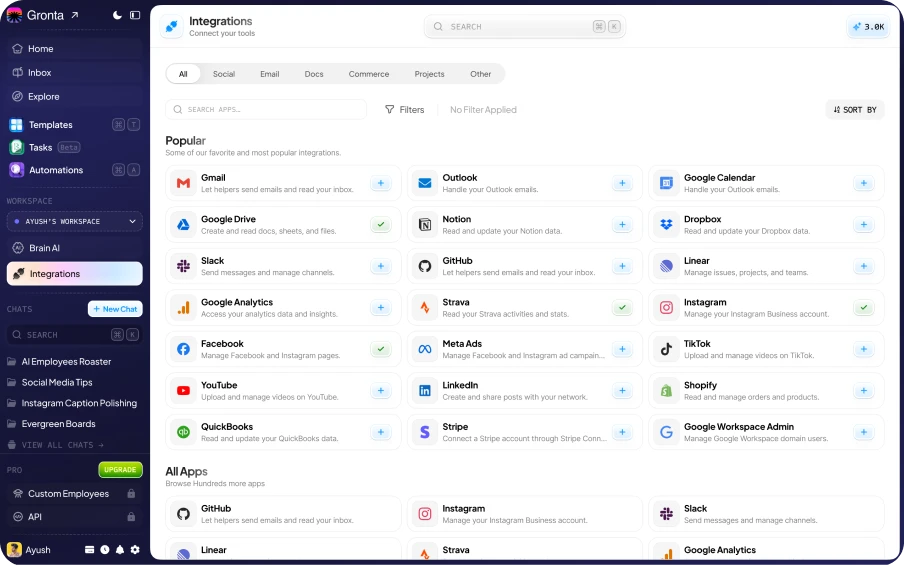Open the Filters button
Image resolution: width=904 pixels, height=566 pixels.
pos(405,110)
